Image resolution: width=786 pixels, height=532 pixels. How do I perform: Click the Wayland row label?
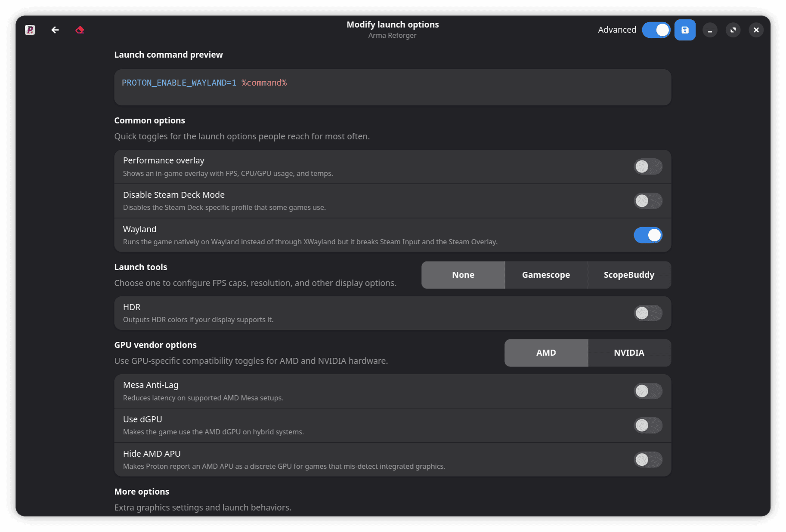tap(140, 229)
